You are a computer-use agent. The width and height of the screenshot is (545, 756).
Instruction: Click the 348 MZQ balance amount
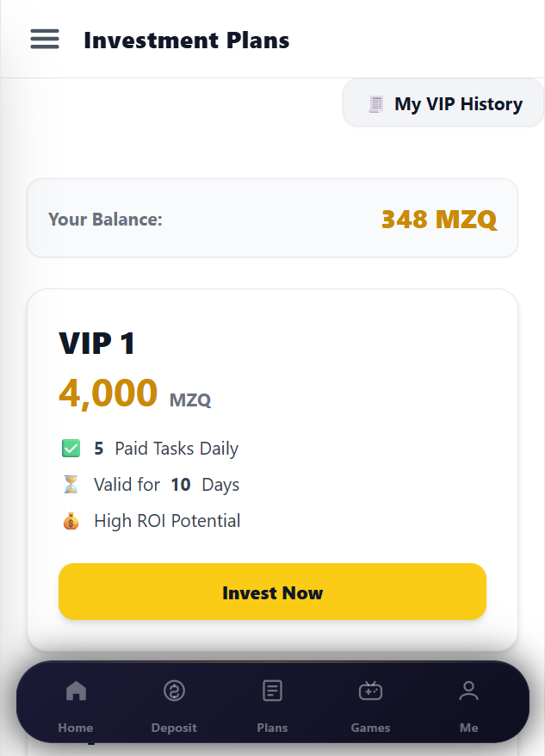click(x=438, y=220)
